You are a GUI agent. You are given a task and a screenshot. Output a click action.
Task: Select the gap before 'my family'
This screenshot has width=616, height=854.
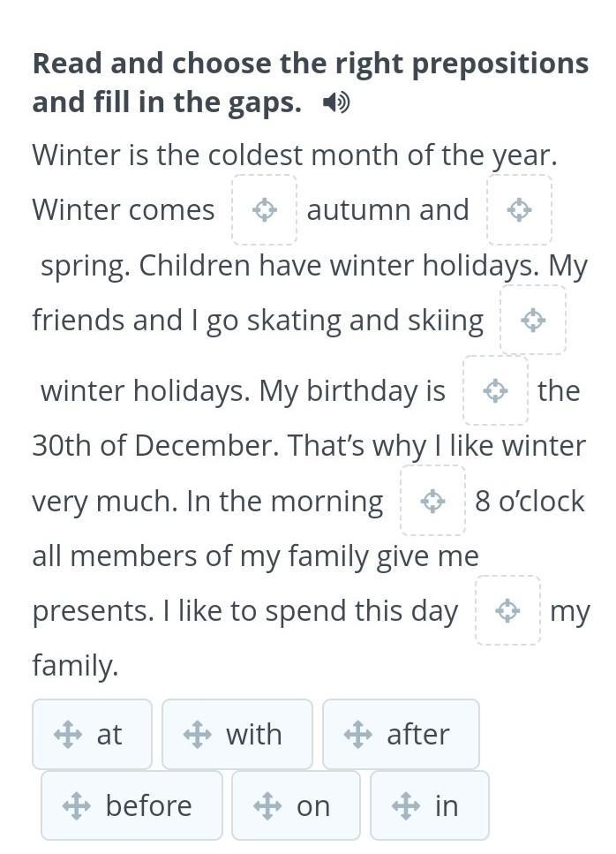tap(507, 610)
